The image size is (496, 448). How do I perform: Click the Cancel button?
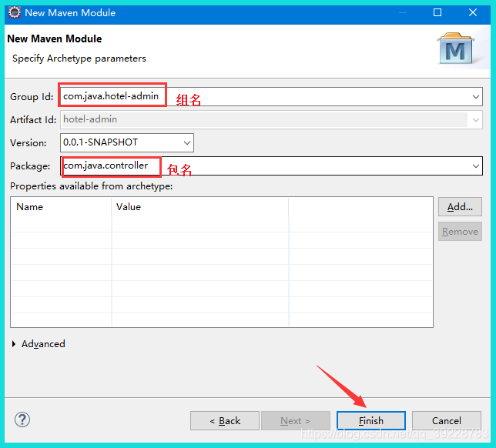pos(447,420)
